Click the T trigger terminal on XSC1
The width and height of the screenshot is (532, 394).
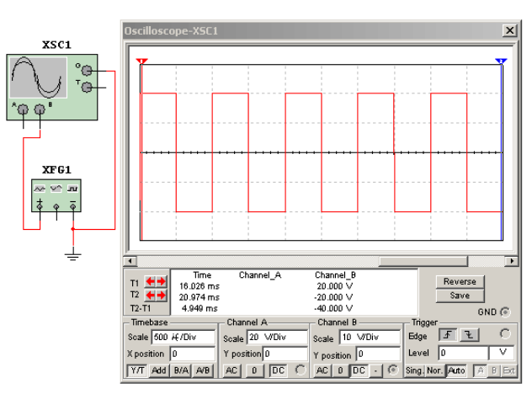coord(87,88)
